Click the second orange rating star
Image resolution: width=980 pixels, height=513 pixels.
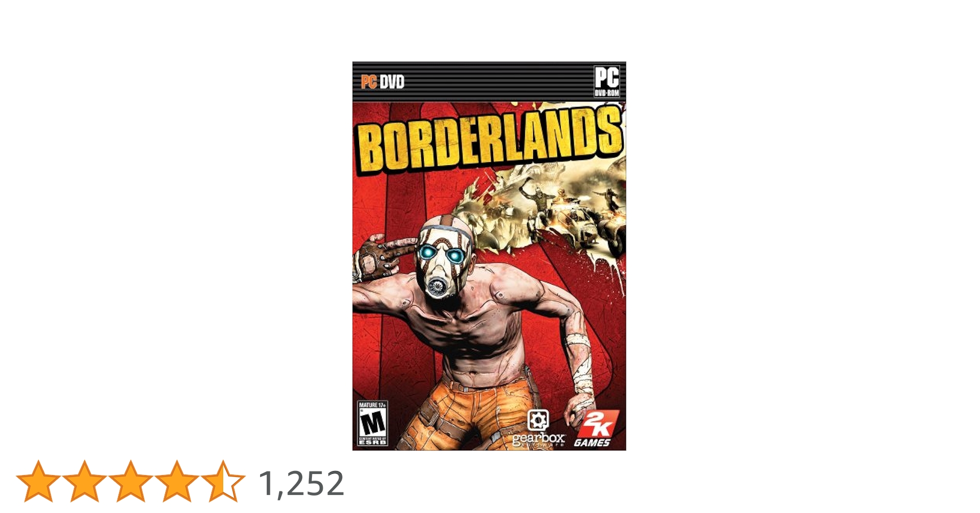click(x=85, y=481)
